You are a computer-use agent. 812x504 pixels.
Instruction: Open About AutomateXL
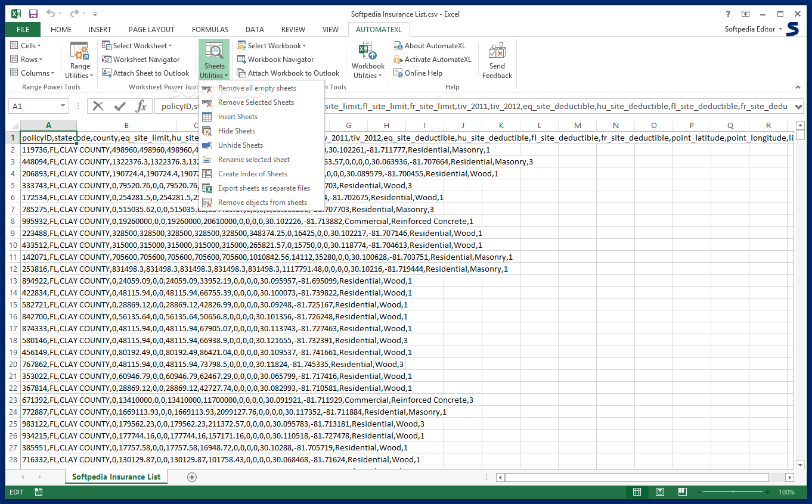(429, 46)
